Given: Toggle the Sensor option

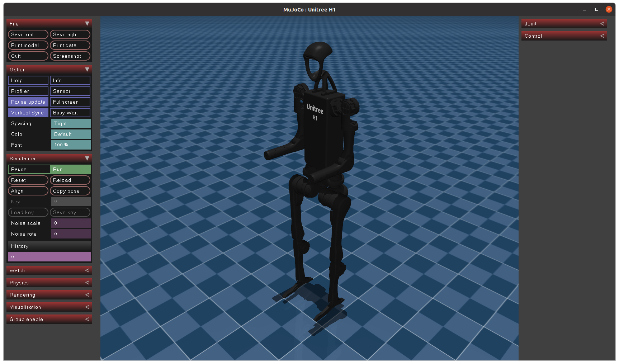Looking at the screenshot, I should 70,91.
